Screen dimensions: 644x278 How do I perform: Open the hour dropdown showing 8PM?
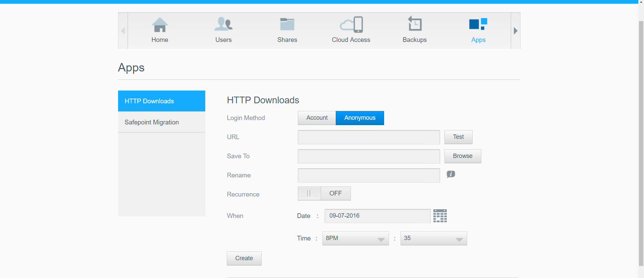click(x=356, y=238)
